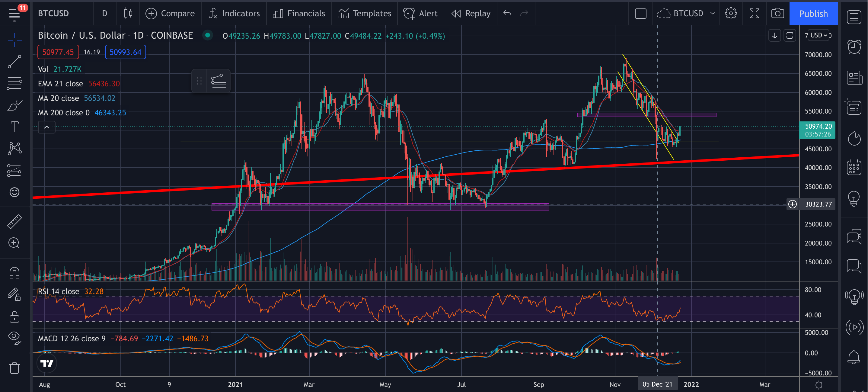Toggle magnet mode for drawings
The height and width of the screenshot is (392, 868).
[14, 272]
